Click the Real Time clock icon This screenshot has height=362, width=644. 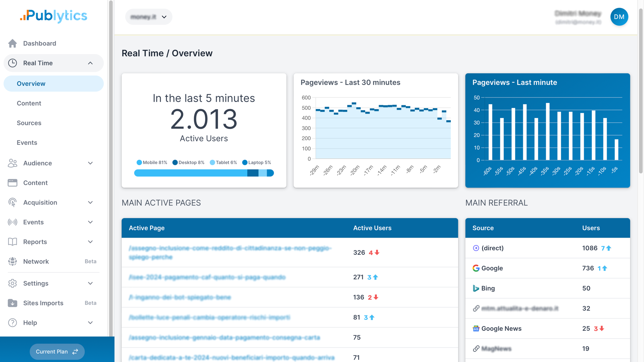click(12, 63)
